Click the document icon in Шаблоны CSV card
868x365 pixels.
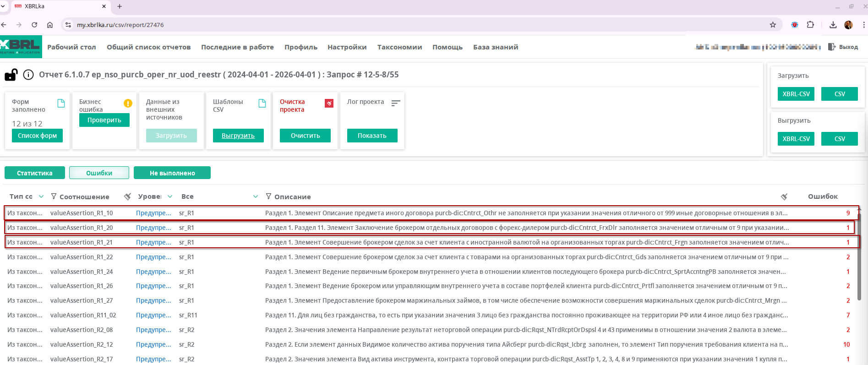point(262,104)
